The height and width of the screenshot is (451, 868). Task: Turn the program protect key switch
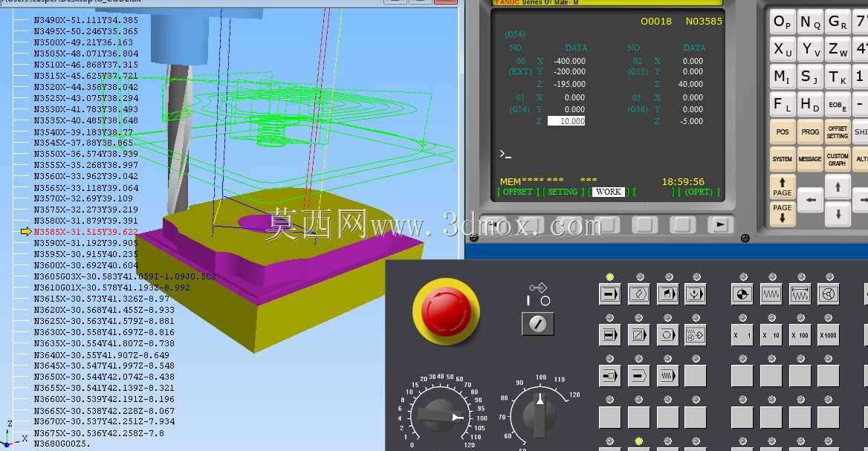(538, 324)
